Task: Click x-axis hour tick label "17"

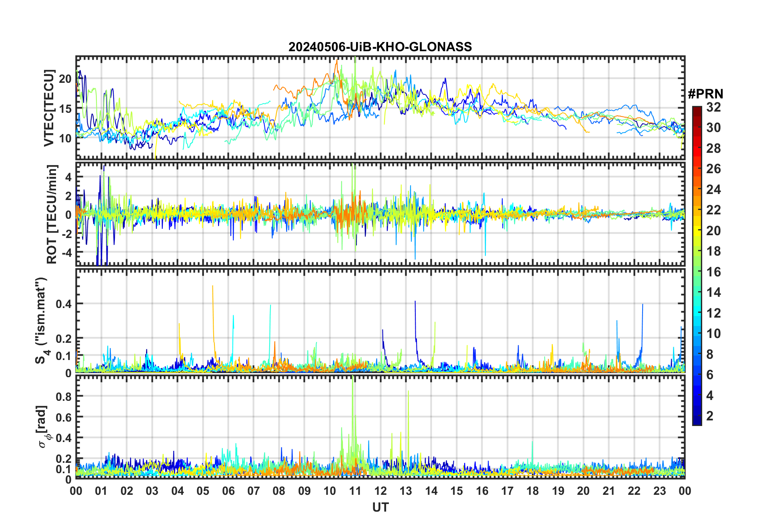Action: (507, 491)
